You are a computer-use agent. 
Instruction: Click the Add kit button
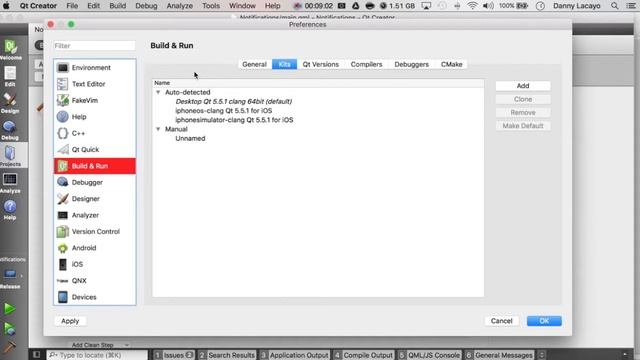(523, 86)
